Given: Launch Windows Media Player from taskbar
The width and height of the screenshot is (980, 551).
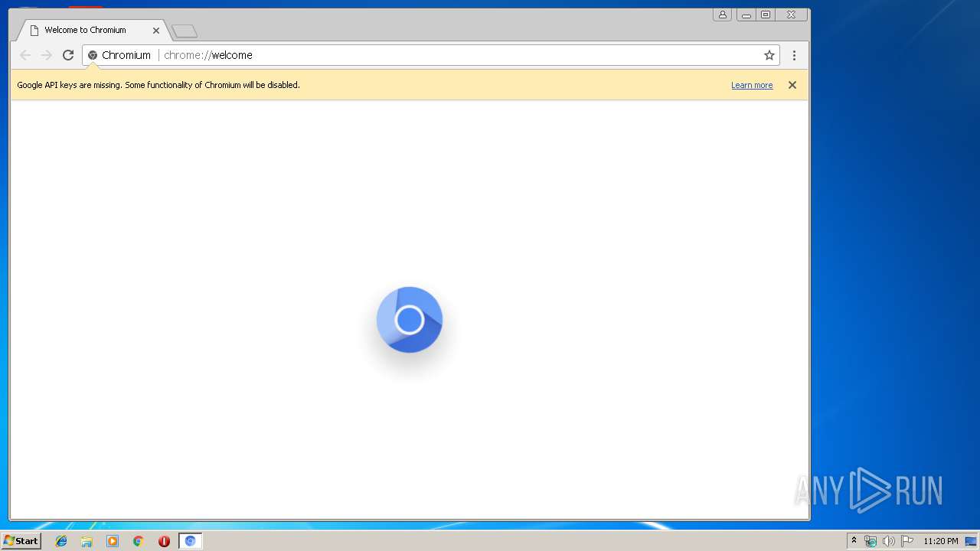Looking at the screenshot, I should pos(113,541).
